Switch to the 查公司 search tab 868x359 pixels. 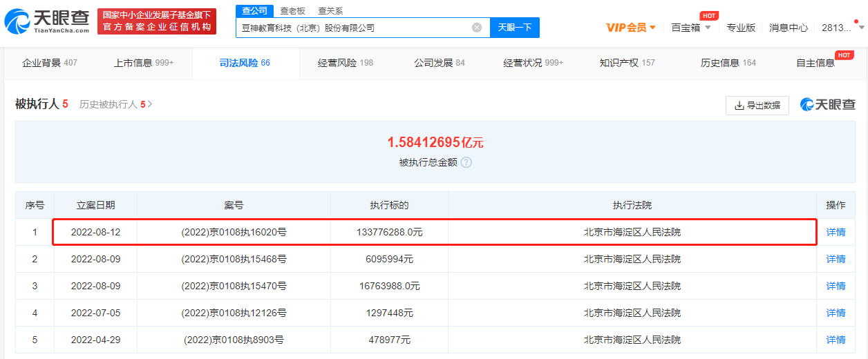click(254, 11)
